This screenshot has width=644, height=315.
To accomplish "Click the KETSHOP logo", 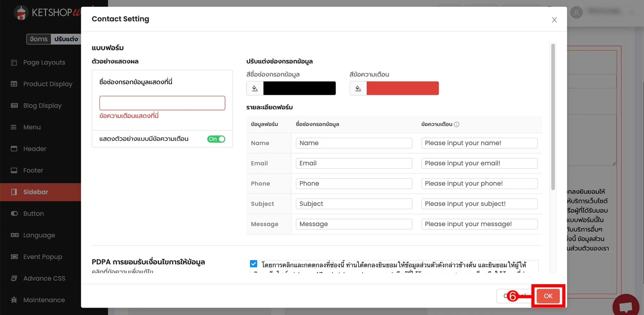I will 47,13.
